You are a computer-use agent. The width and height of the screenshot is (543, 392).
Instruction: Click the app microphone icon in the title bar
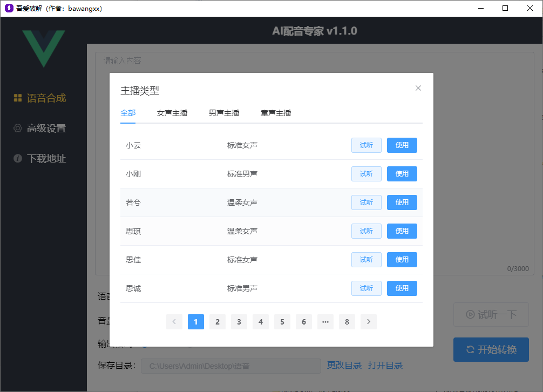(9, 8)
